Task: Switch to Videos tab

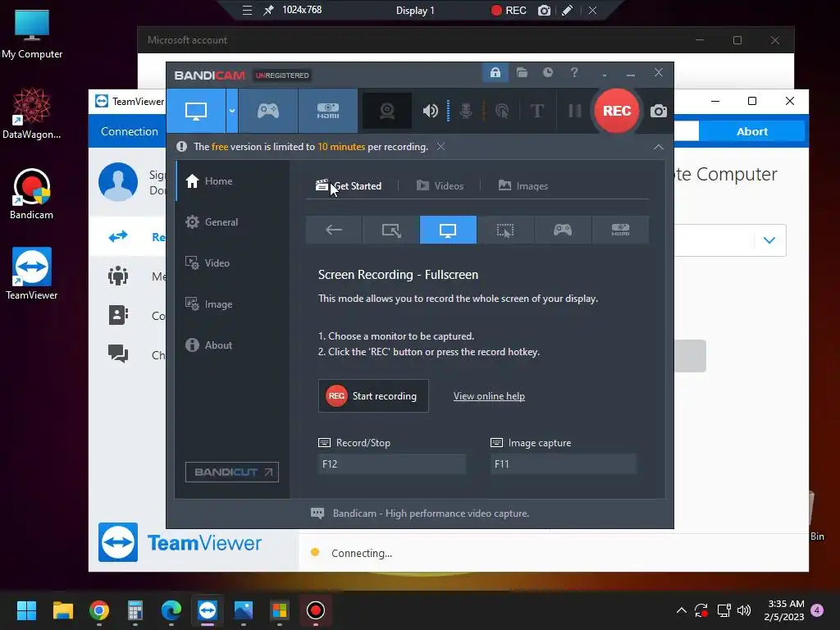Action: pos(440,186)
